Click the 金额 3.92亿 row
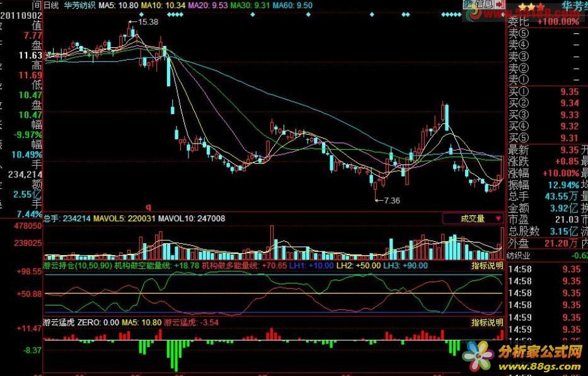The image size is (588, 376). point(544,208)
